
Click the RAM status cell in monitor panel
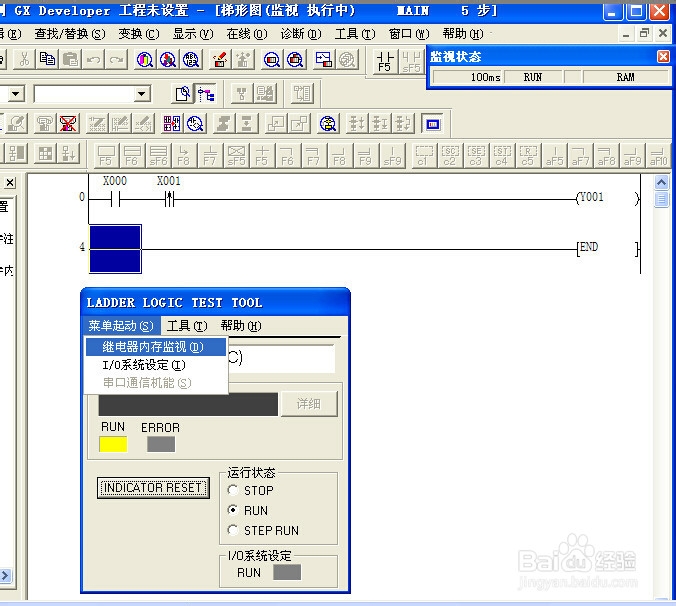pyautogui.click(x=625, y=77)
